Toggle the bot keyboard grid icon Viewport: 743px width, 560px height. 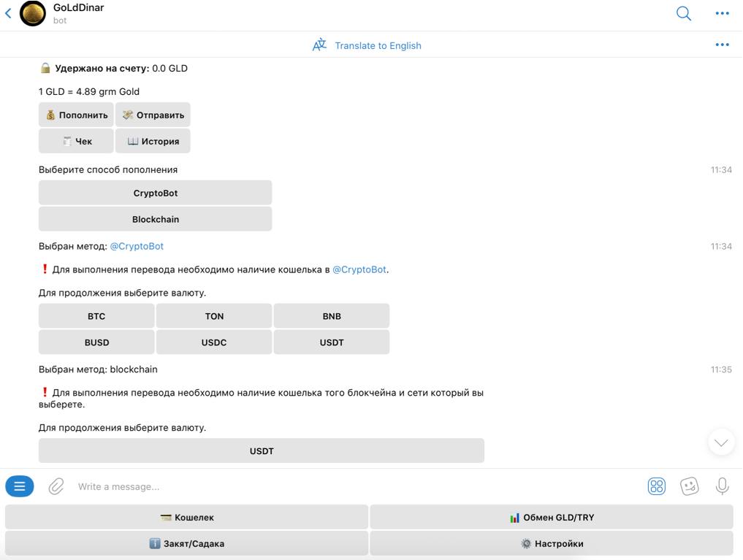click(x=657, y=486)
